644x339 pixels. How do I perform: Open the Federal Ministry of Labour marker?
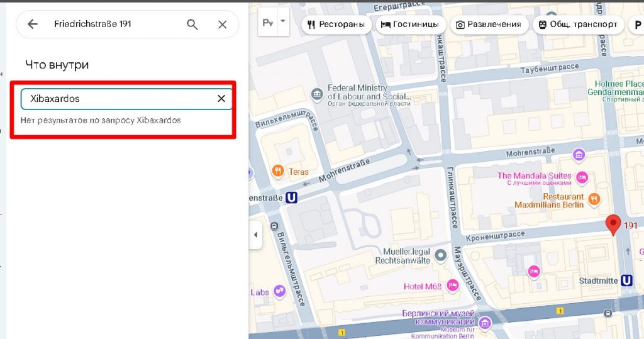[317, 94]
